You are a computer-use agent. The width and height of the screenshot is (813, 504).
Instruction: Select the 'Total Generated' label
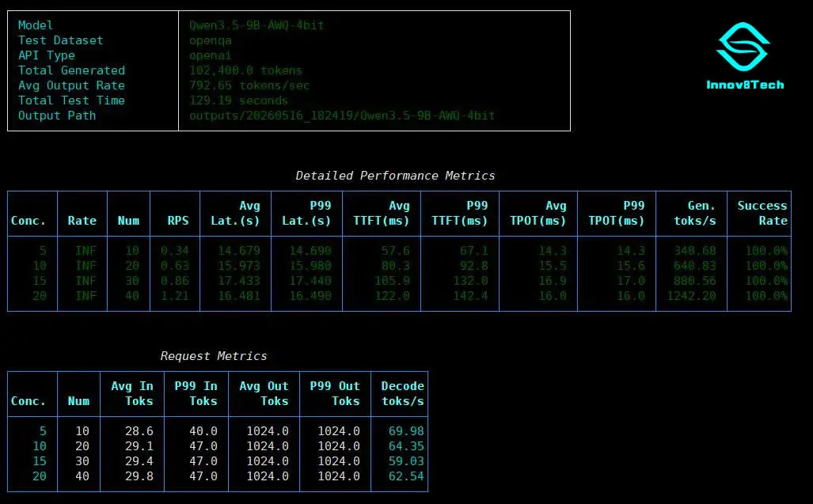[71, 70]
